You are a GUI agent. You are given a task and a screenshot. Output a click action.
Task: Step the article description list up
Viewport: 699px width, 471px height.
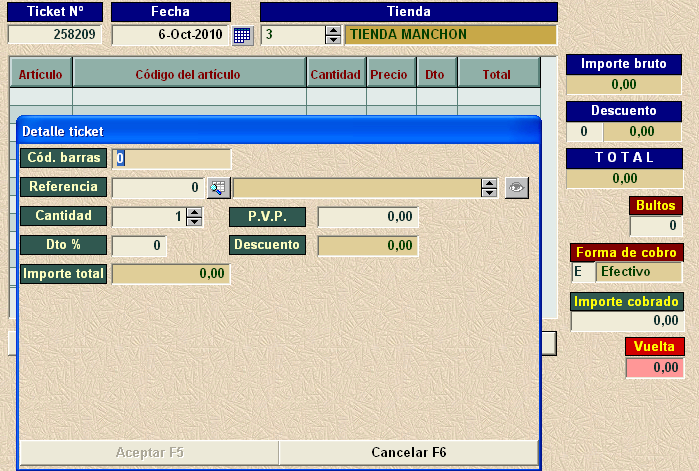coord(489,183)
